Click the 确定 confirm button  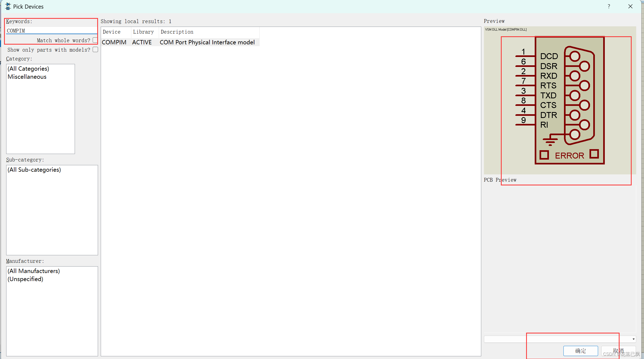(581, 351)
